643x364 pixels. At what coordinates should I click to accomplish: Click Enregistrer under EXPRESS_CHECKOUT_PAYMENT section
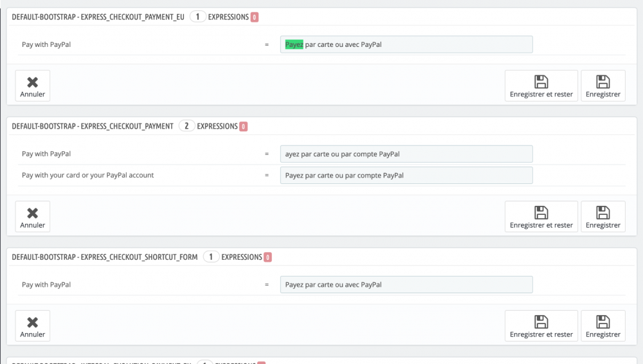click(x=603, y=217)
